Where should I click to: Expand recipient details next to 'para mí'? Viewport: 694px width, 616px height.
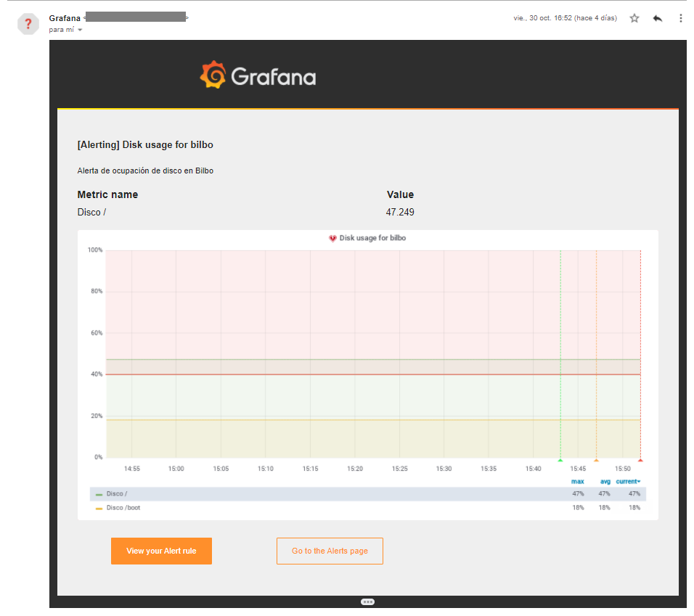[x=80, y=30]
